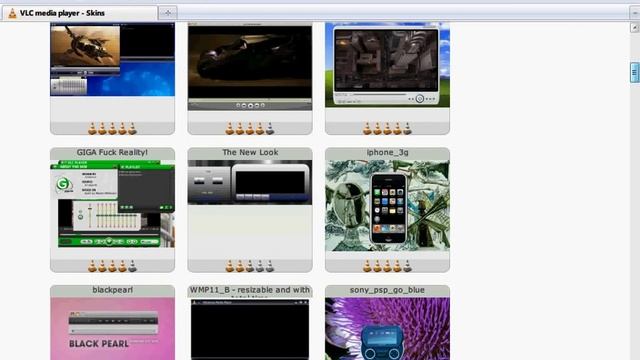Screen dimensions: 640x360
Task: Click cone rating under the spaceship skin
Action: pyautogui.click(x=112, y=129)
